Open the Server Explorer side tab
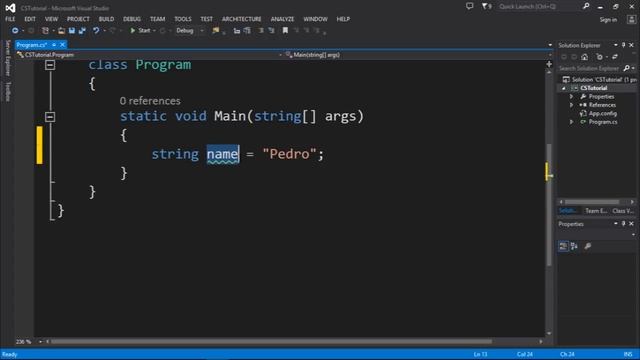This screenshot has height=360, width=640. [x=7, y=58]
